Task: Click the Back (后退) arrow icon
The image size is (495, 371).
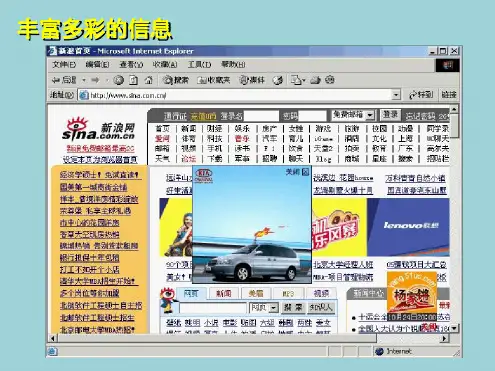Action: click(x=56, y=80)
